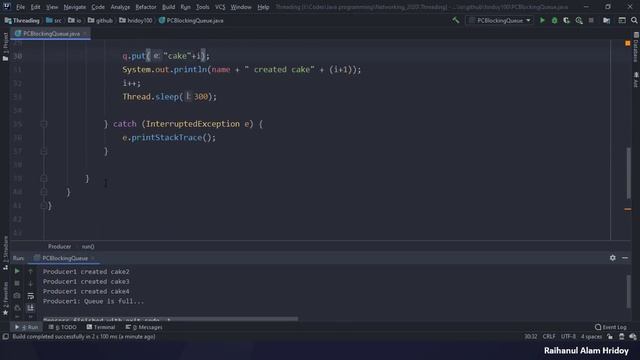Click the inspector profile icon in status bar
640x360 pixels.
coord(621,337)
